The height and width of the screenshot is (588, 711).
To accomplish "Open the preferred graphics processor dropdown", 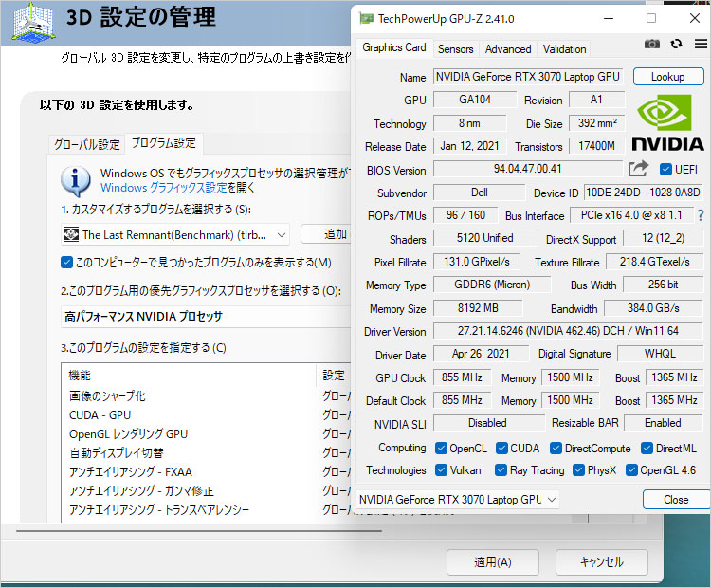I will coord(206,316).
